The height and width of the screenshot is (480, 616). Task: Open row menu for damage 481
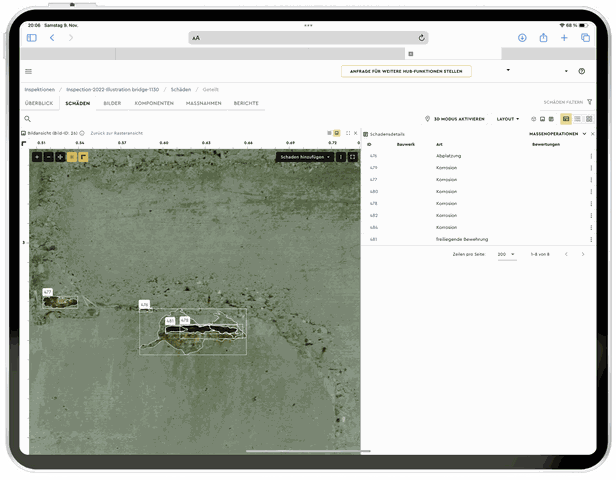click(591, 239)
